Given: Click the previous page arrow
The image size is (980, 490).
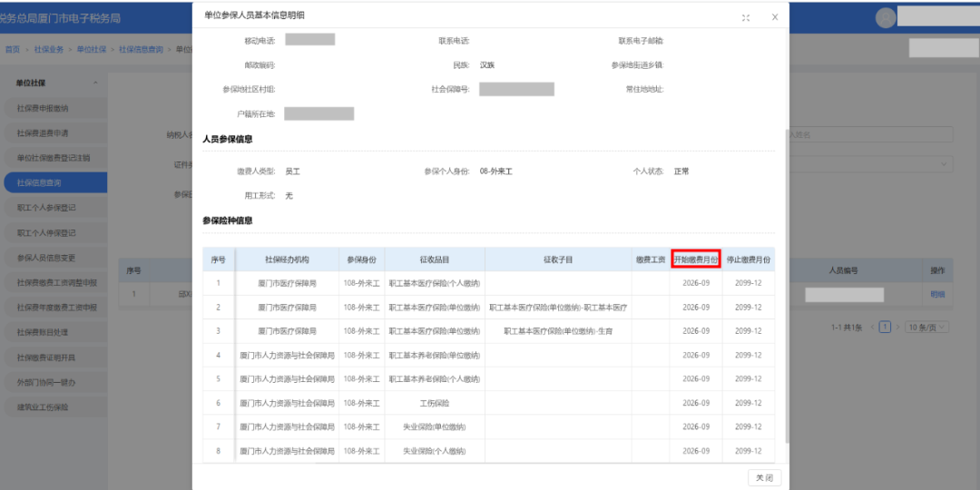Looking at the screenshot, I should tap(872, 327).
